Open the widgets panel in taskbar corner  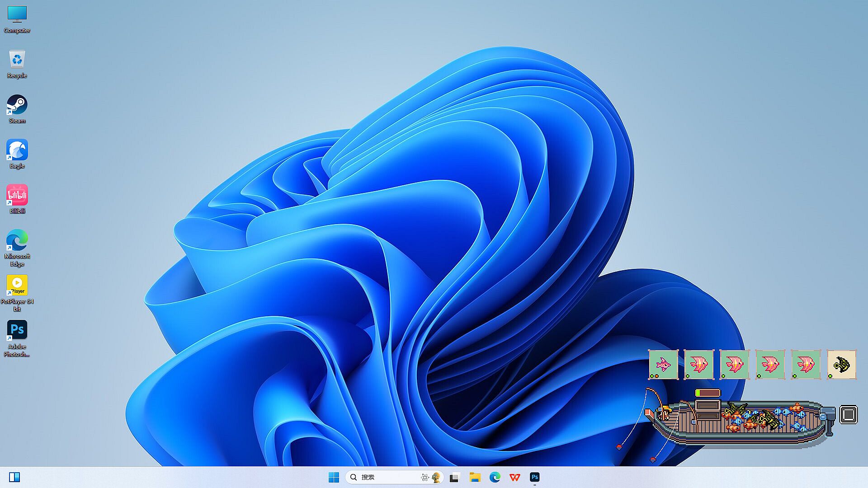tap(14, 477)
